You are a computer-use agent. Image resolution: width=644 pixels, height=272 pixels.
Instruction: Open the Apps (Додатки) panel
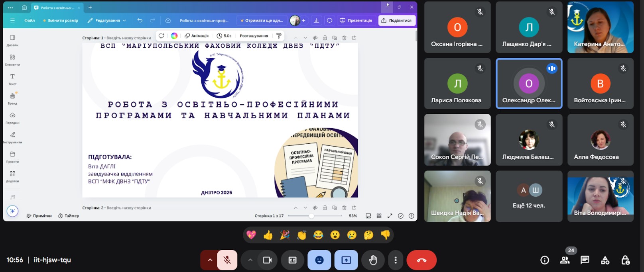coord(12,176)
